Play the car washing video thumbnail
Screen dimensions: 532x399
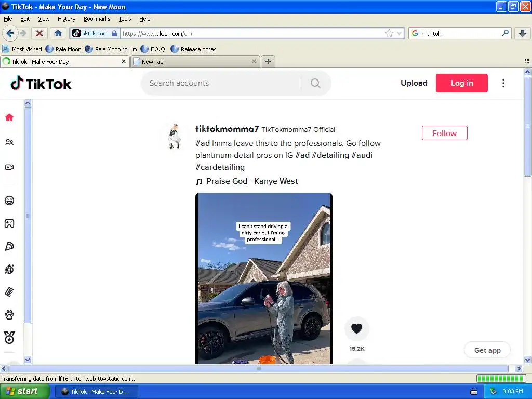[x=263, y=278]
